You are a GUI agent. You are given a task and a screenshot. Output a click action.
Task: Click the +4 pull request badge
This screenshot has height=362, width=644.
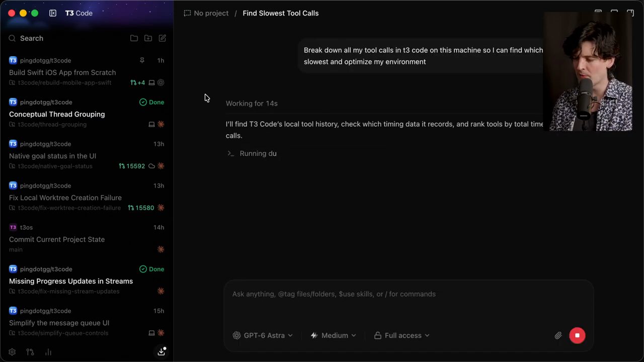coord(137,82)
